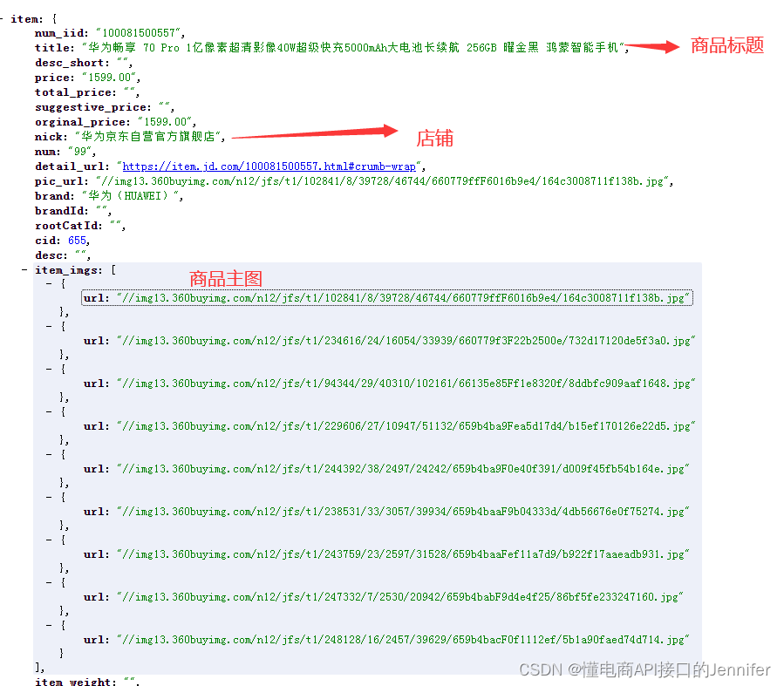Image resolution: width=784 pixels, height=686 pixels.
Task: Select url value ending b15ef170126e22d5.jpg
Action: [406, 426]
